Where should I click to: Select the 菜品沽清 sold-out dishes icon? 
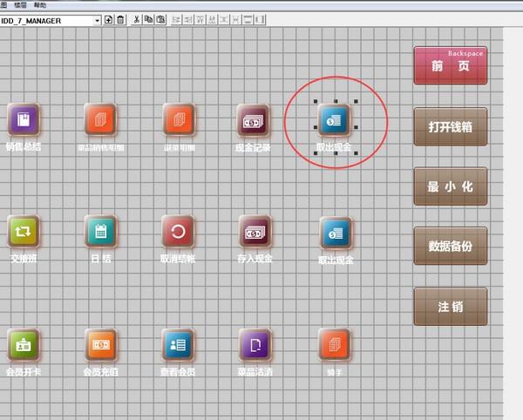coord(255,344)
